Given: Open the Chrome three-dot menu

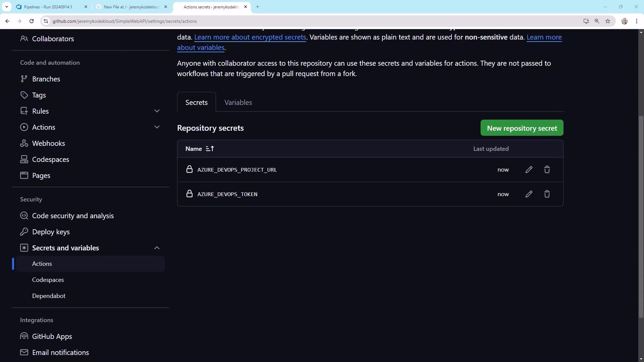Looking at the screenshot, I should click(x=637, y=21).
